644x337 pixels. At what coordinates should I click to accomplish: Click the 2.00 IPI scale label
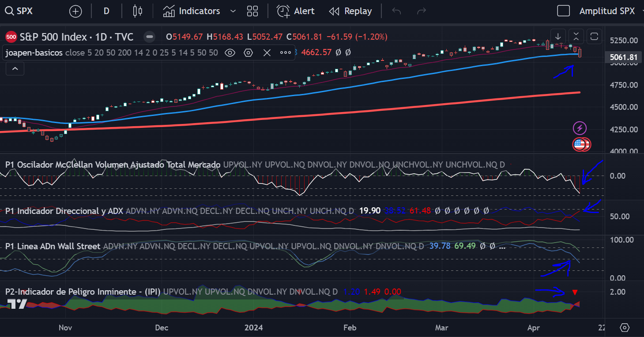pyautogui.click(x=618, y=292)
